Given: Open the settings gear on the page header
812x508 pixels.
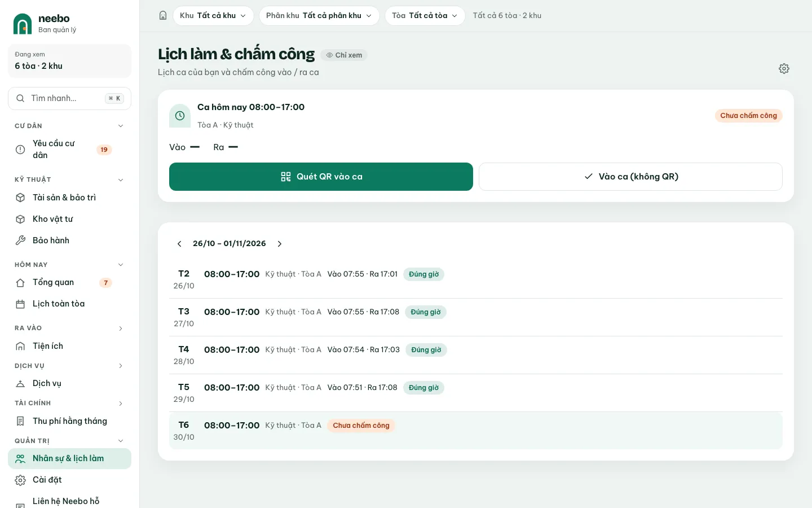Looking at the screenshot, I should (784, 68).
